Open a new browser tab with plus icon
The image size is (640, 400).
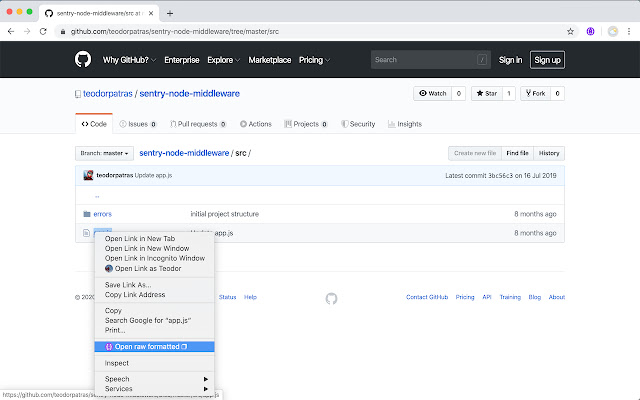[169, 13]
